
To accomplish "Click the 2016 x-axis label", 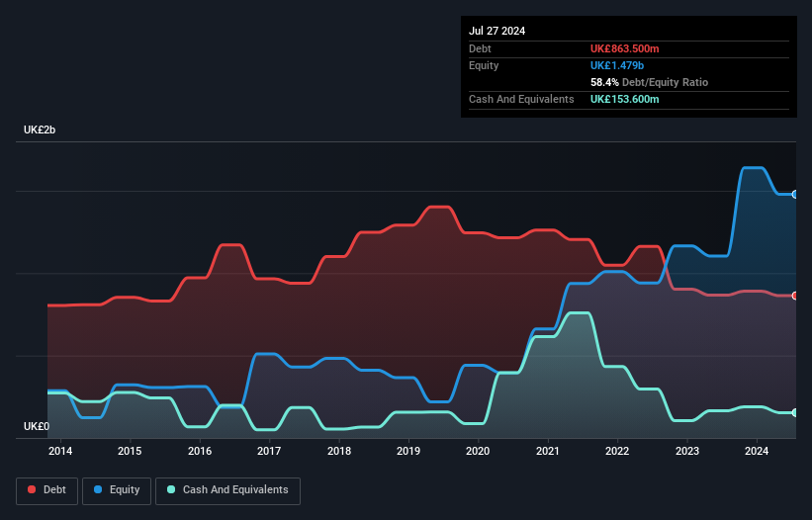I will pos(200,451).
